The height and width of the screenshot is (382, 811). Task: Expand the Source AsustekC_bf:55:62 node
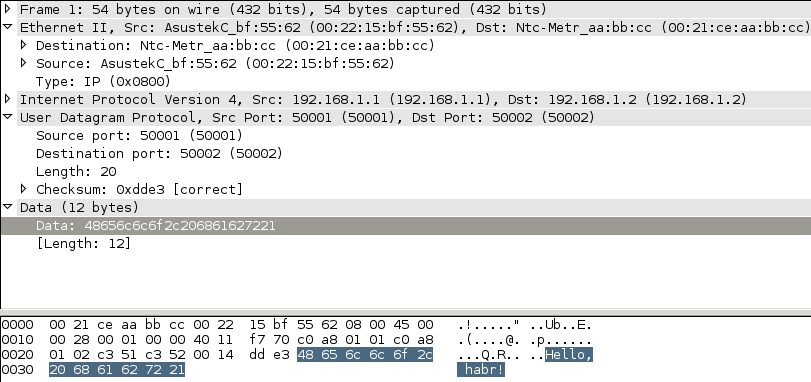click(23, 63)
